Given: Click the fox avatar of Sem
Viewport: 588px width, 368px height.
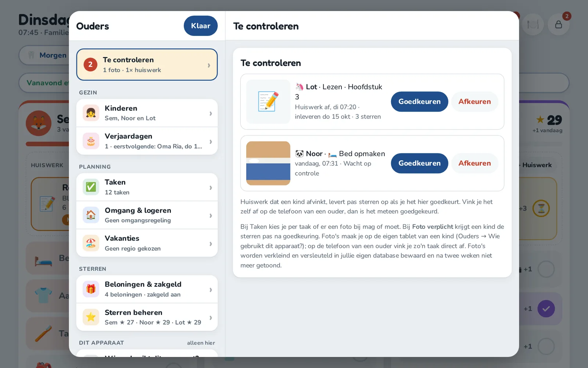Looking at the screenshot, I should (x=39, y=123).
